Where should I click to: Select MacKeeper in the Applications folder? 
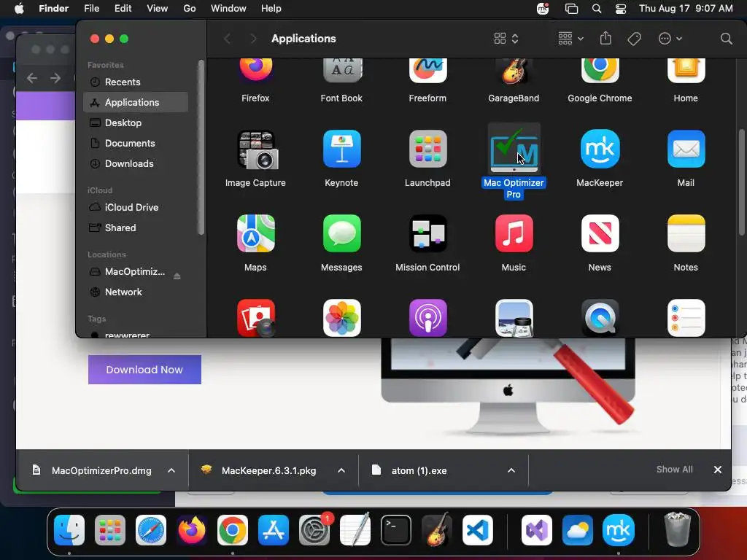(x=600, y=149)
